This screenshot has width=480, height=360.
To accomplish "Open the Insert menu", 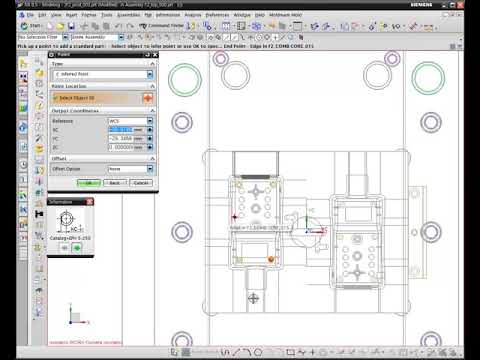I will pos(71,15).
